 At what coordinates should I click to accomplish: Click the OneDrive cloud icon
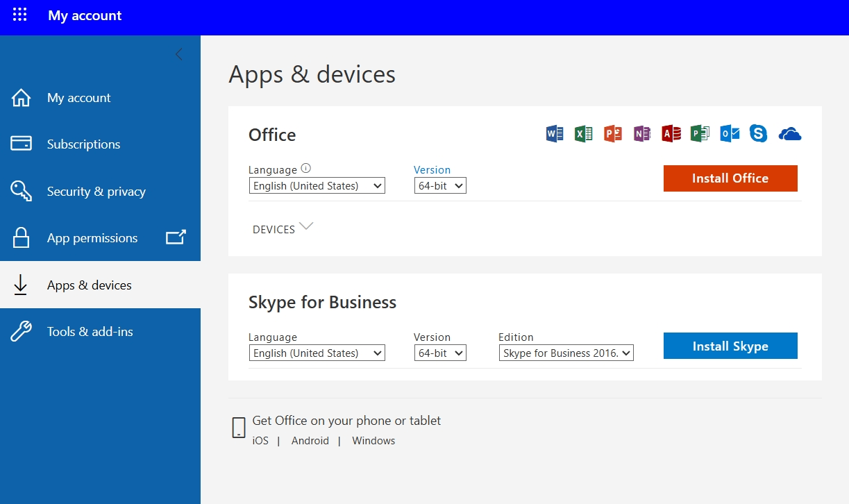coord(790,134)
